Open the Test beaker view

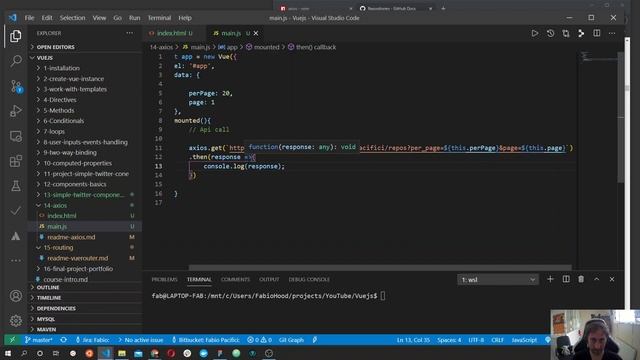[16, 186]
